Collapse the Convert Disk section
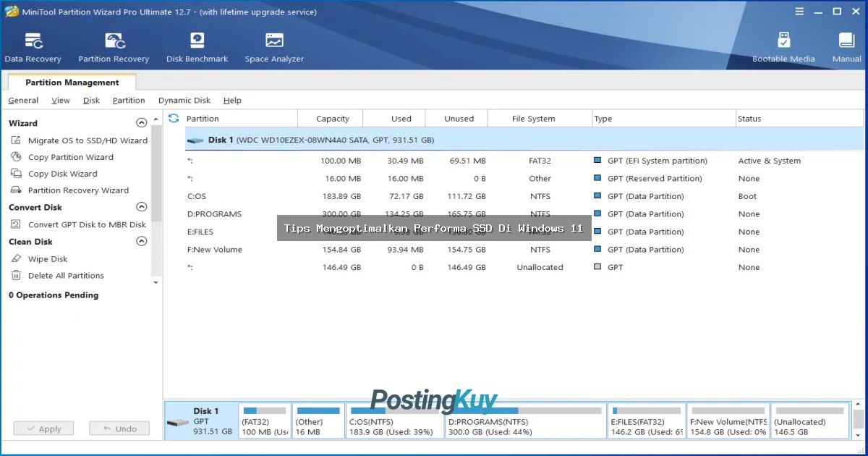 (142, 207)
